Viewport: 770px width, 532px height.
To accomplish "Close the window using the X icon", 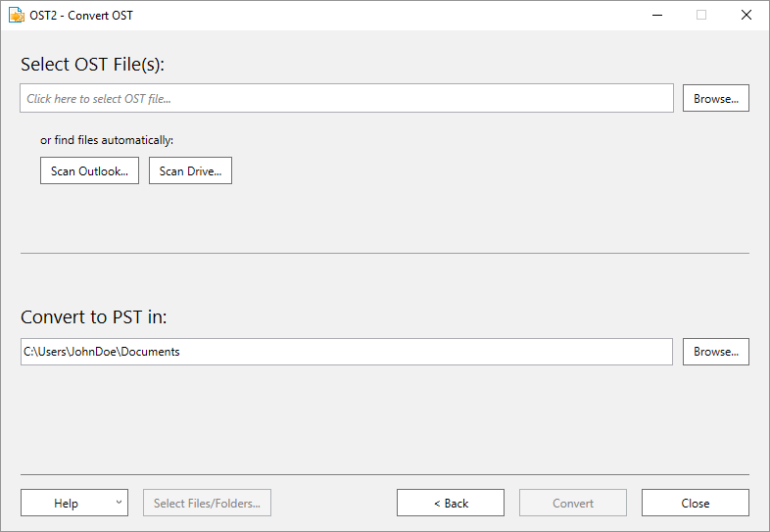I will click(746, 16).
